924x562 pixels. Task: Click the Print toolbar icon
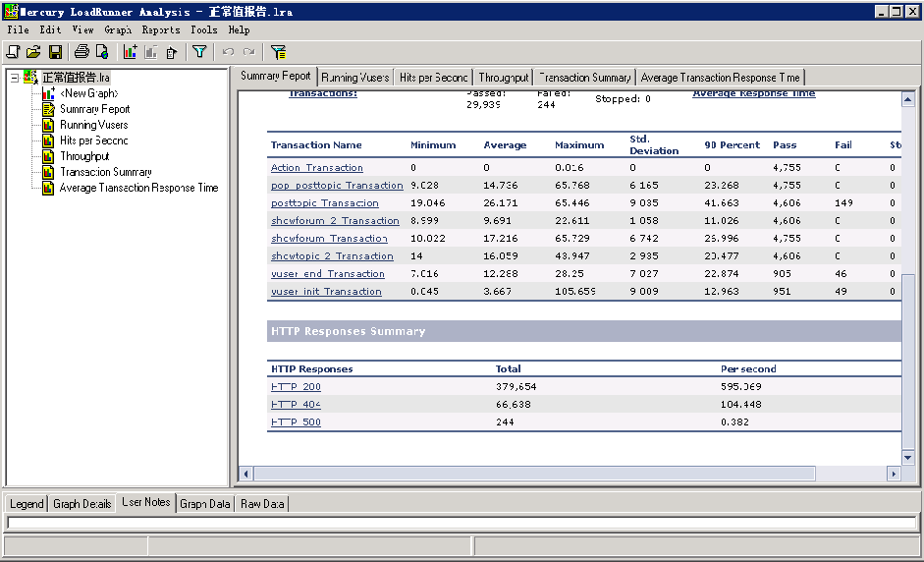click(82, 52)
